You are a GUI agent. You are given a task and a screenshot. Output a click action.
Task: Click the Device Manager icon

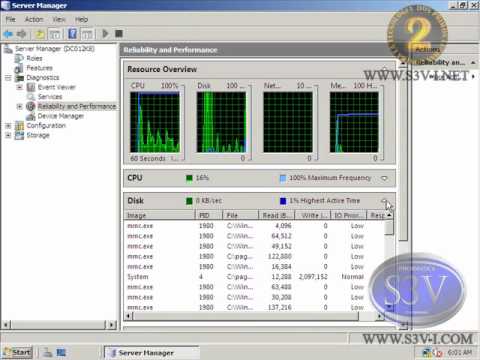[31, 116]
